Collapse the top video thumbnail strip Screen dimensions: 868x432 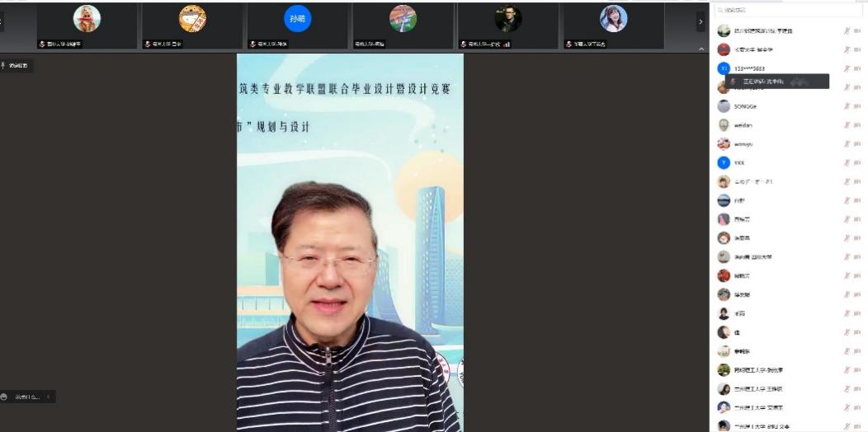[701, 49]
